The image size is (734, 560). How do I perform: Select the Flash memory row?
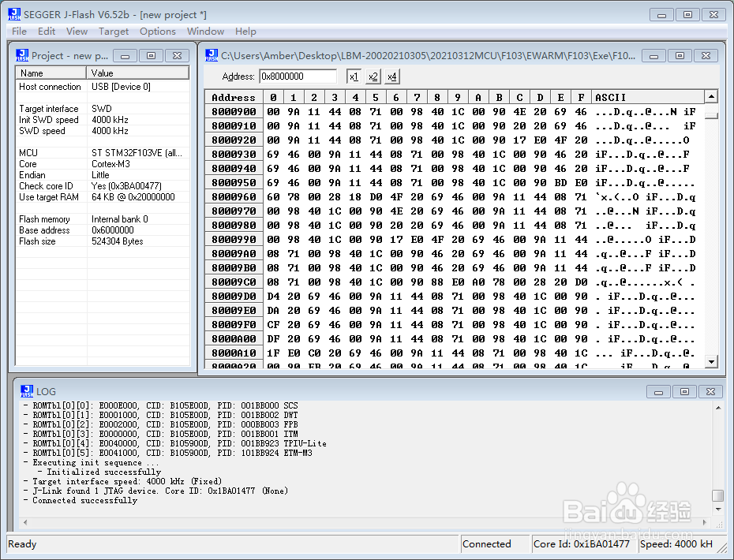coord(103,219)
